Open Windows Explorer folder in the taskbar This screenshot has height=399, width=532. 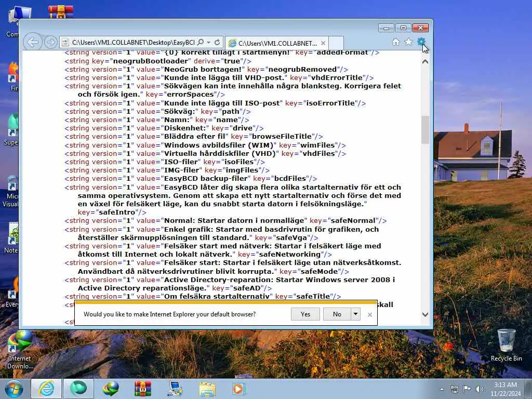coord(207,389)
